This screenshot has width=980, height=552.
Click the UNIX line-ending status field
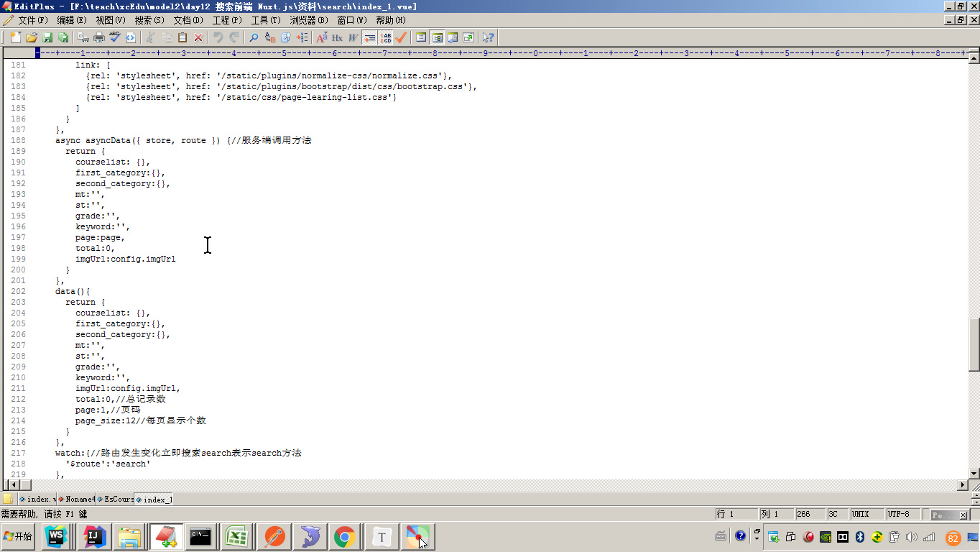[x=866, y=514]
